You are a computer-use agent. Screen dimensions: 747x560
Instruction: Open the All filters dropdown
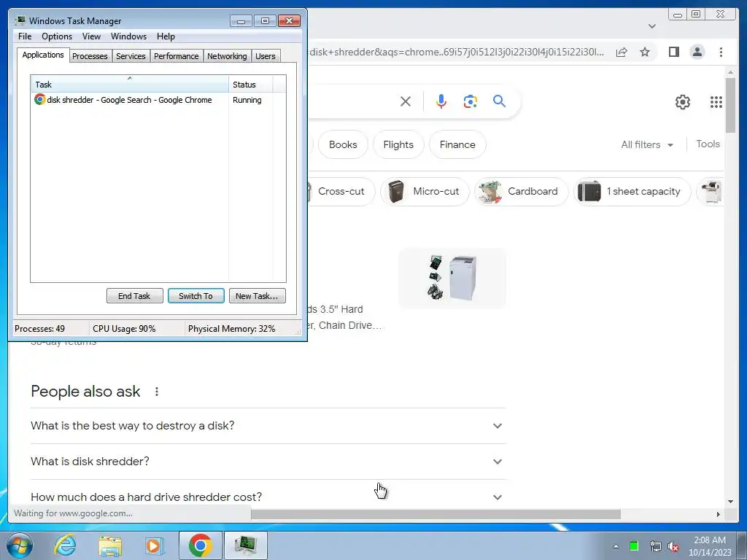647,144
